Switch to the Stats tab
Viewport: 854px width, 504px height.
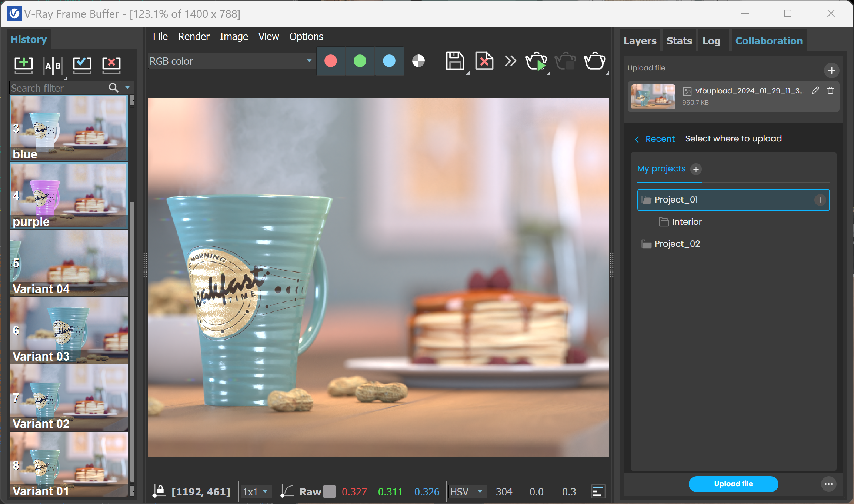point(678,40)
